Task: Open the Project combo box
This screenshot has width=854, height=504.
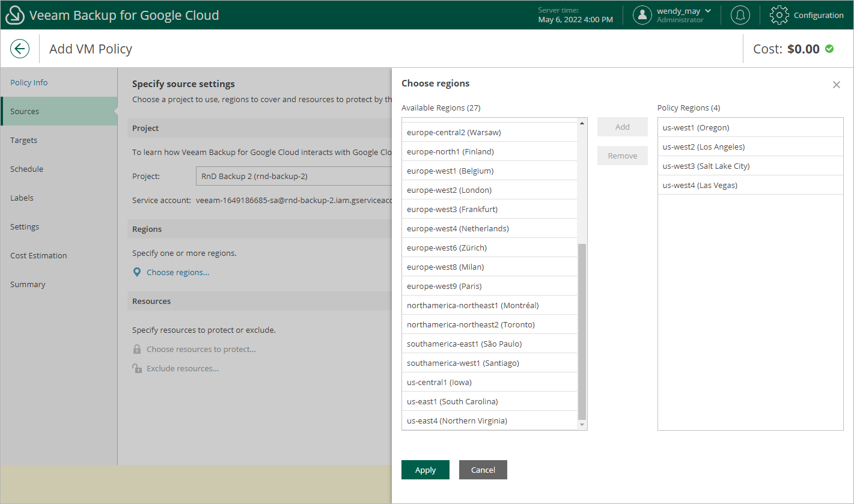Action: tap(294, 177)
